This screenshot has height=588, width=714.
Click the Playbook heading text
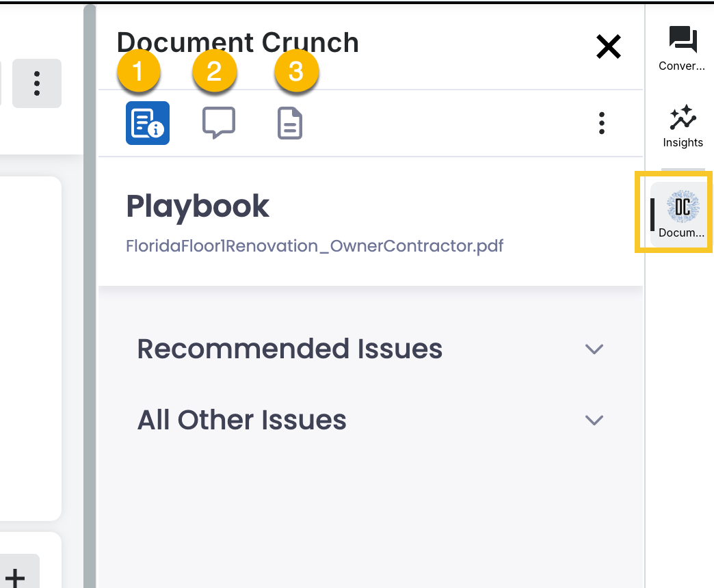click(198, 207)
